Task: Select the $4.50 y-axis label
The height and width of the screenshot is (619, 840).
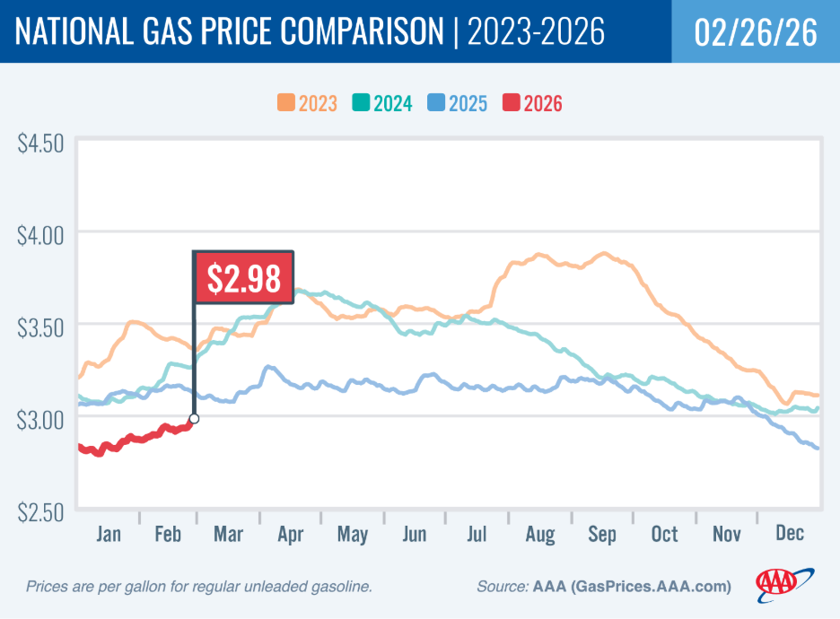Action: [42, 143]
